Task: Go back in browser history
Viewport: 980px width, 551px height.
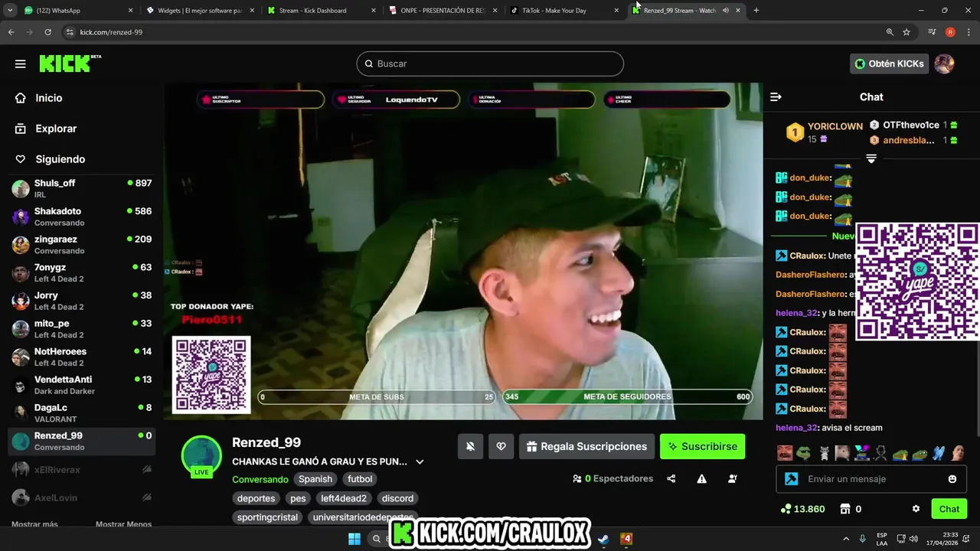Action: (11, 32)
